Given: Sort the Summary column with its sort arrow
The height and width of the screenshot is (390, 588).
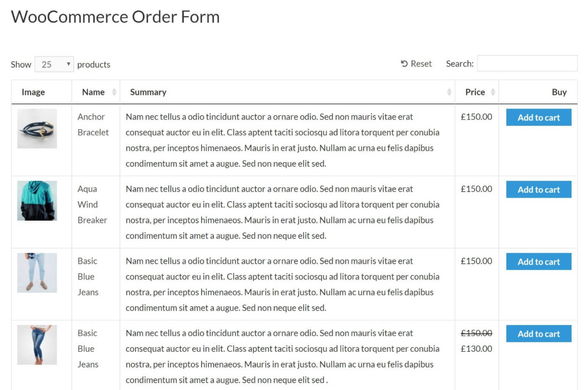Looking at the screenshot, I should pos(449,92).
